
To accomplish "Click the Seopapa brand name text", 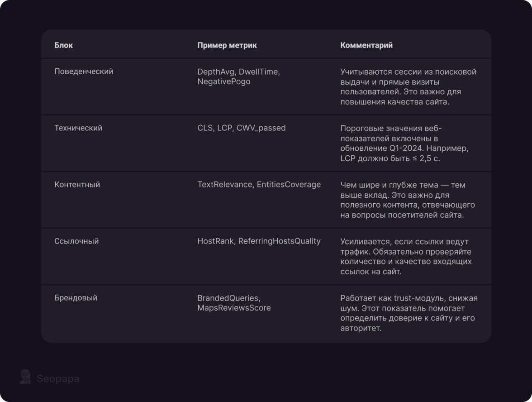I will [x=58, y=379].
